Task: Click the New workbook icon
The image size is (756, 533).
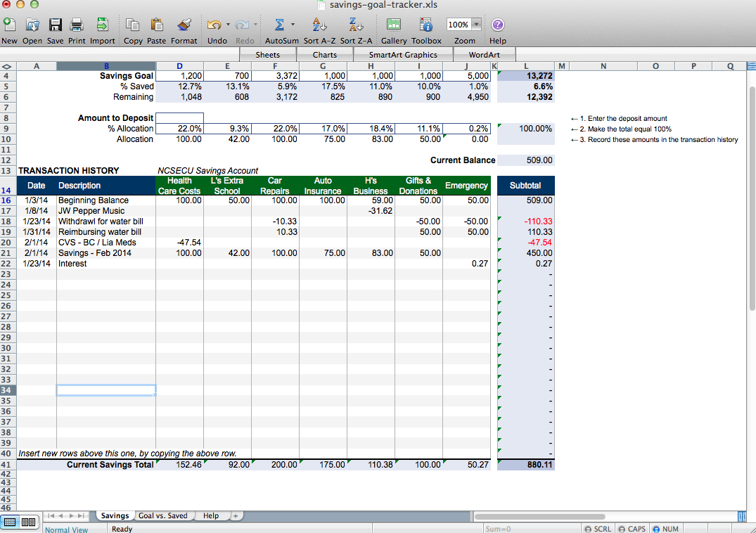Action: 10,25
